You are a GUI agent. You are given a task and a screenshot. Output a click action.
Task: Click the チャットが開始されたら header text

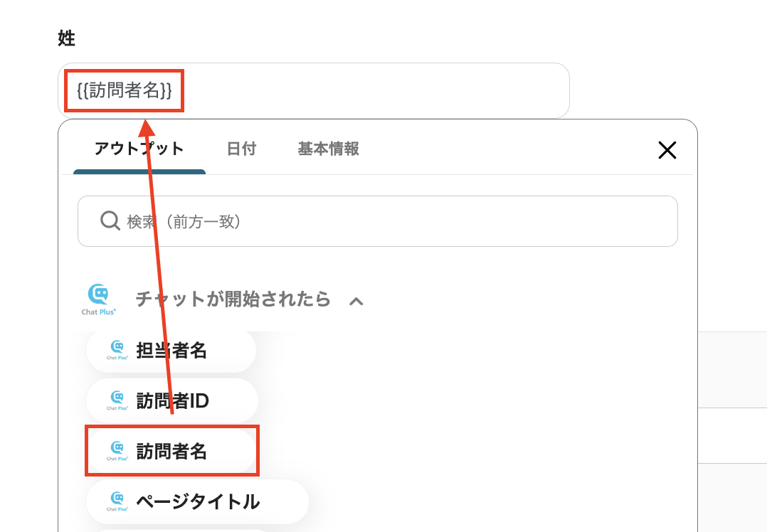tap(233, 299)
